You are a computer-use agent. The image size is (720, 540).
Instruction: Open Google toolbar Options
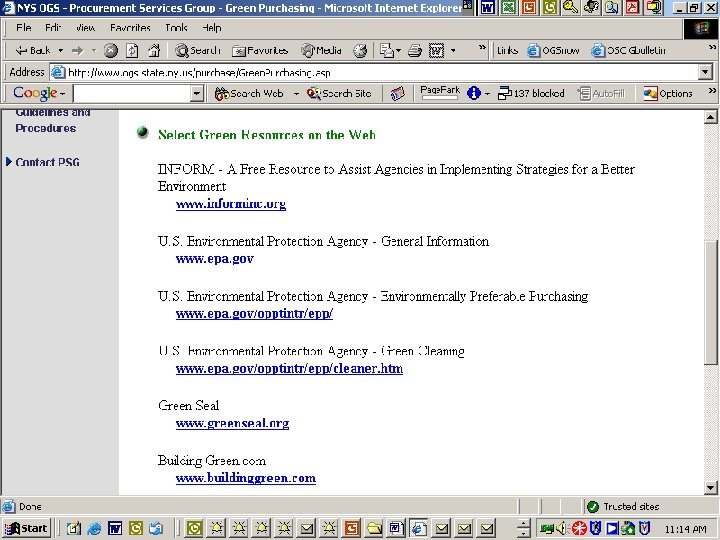(x=668, y=94)
